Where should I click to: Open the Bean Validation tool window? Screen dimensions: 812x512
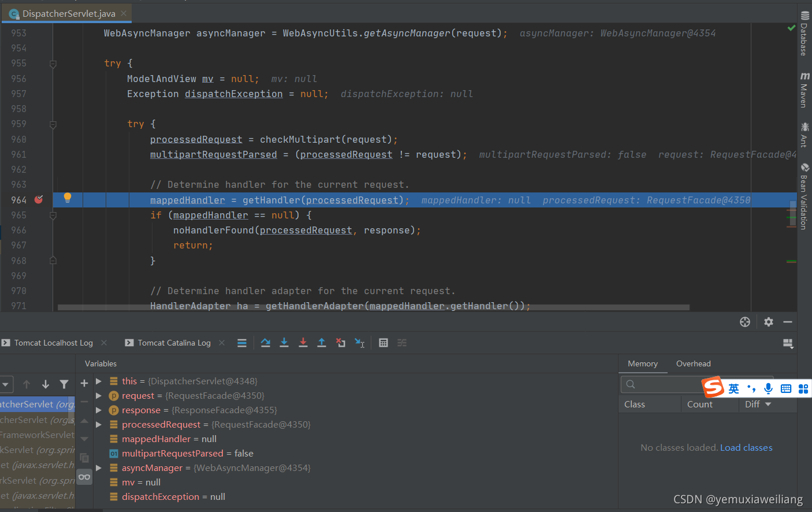[804, 196]
